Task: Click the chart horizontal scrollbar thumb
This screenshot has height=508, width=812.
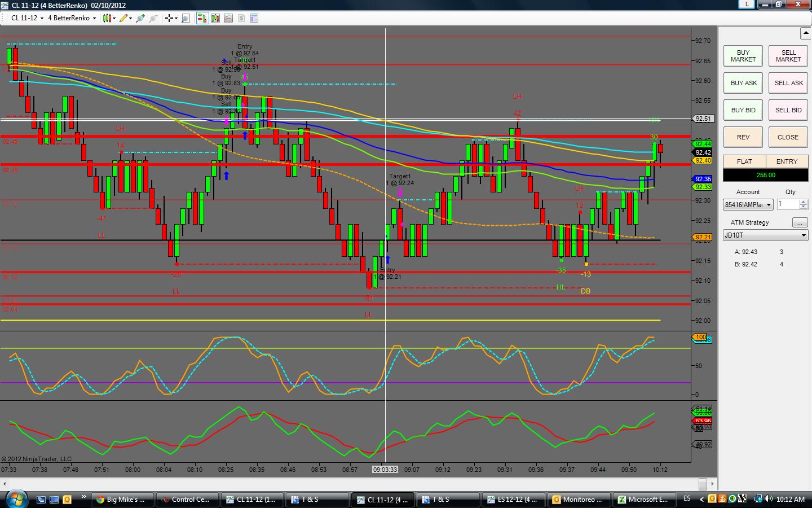Action: point(703,484)
